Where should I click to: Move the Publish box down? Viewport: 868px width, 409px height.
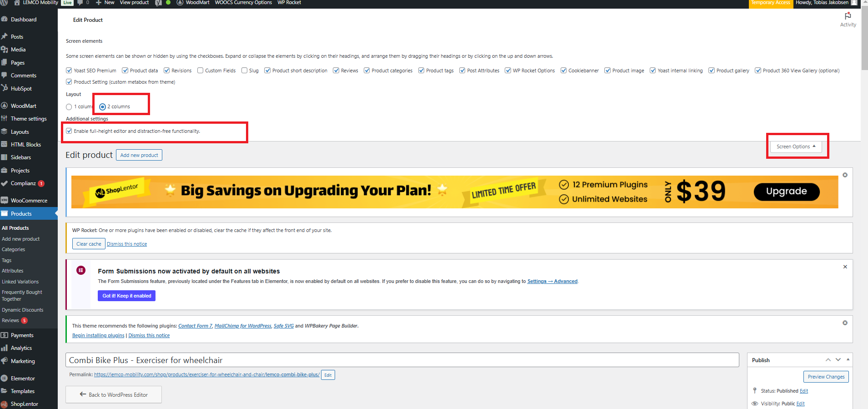838,360
